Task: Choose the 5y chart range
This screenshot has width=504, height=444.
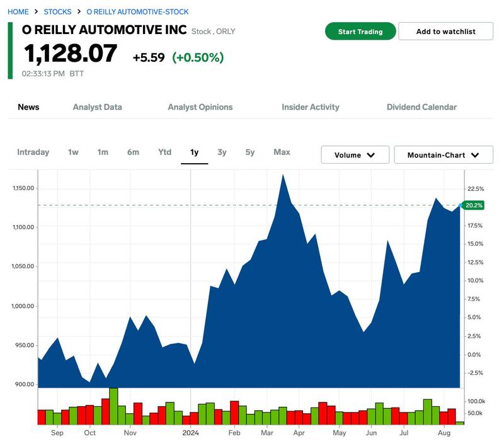Action: point(250,152)
